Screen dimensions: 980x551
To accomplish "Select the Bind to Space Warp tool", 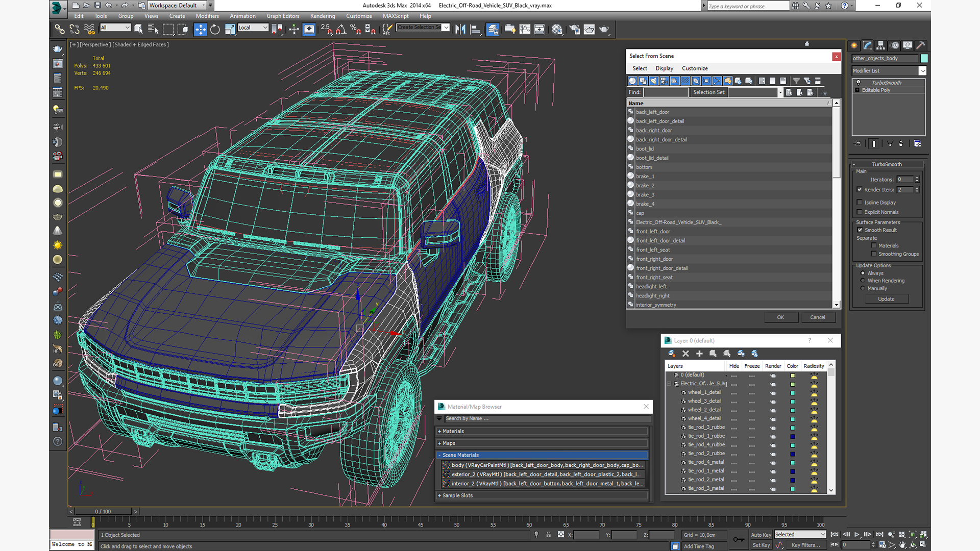I will pyautogui.click(x=89, y=30).
